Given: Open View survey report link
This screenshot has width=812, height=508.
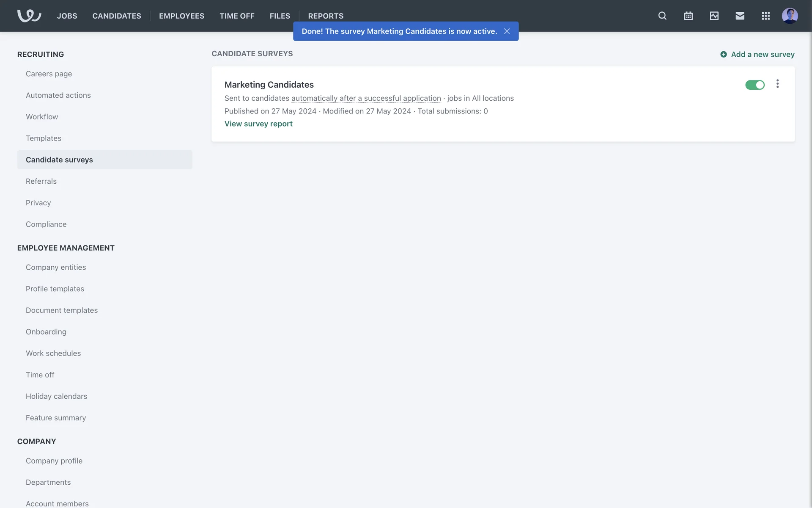Looking at the screenshot, I should [258, 124].
